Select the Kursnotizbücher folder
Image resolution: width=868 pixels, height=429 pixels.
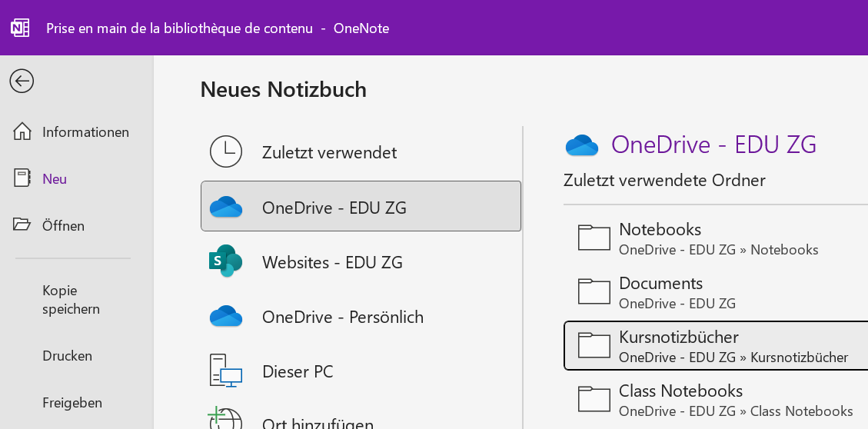click(x=715, y=346)
